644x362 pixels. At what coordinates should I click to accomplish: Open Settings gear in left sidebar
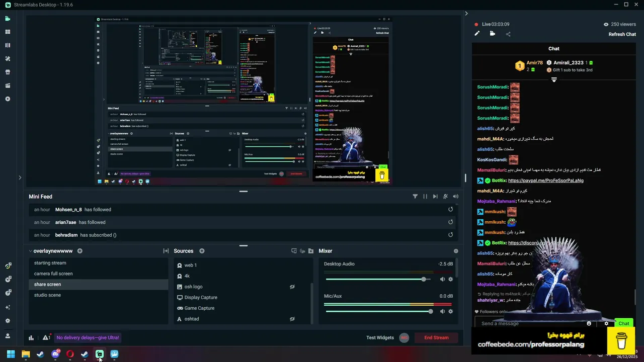tap(8, 321)
